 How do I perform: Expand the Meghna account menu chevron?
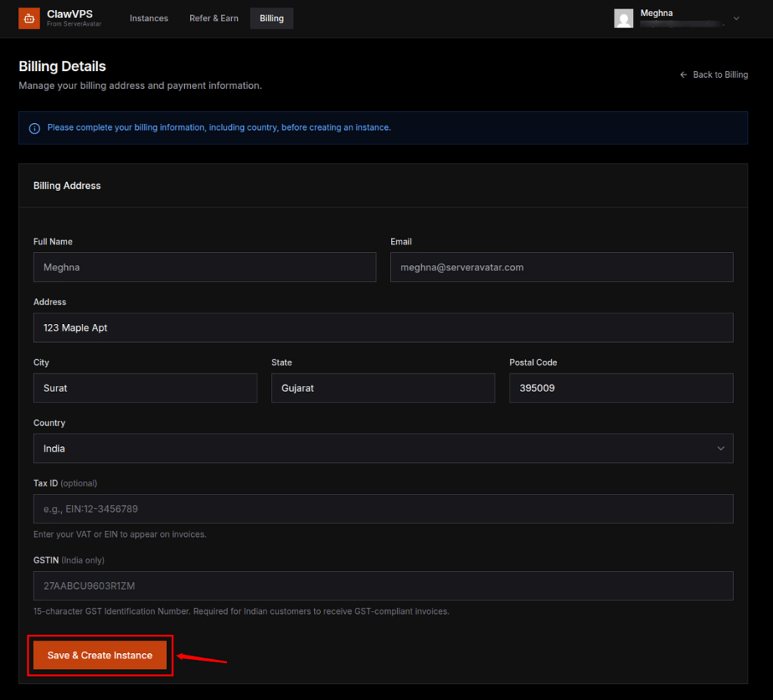point(736,18)
